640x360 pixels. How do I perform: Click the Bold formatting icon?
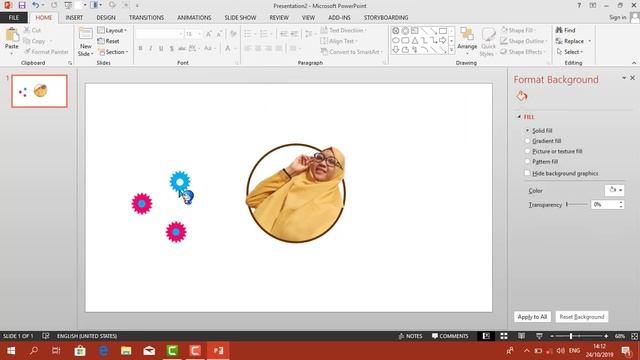[x=140, y=49]
